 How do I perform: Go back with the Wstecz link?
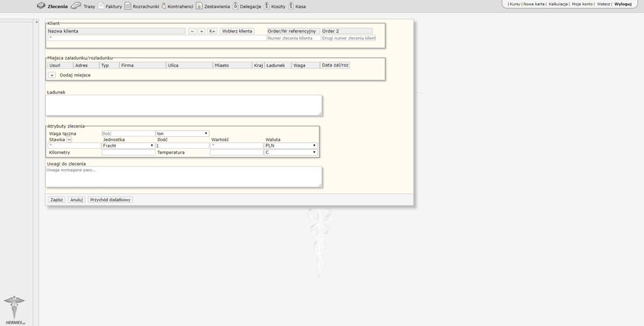tap(603, 4)
